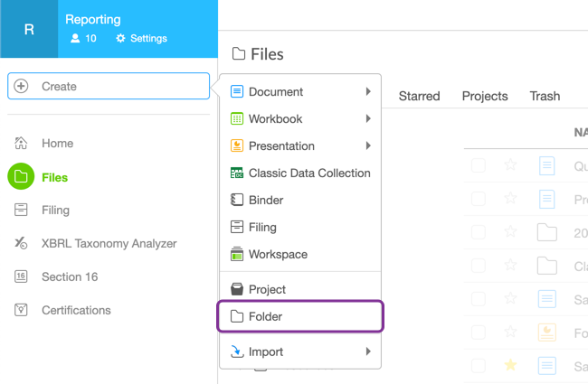Open the Certifications sidebar icon
Image resolution: width=588 pixels, height=384 pixels.
(x=21, y=310)
